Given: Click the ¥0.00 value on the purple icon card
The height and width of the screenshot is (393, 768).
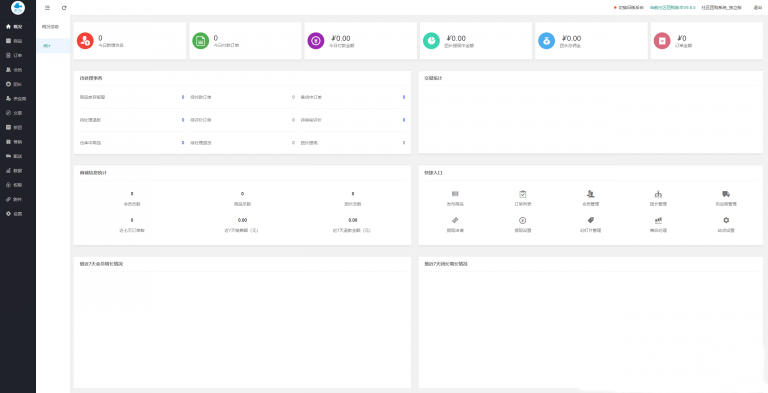Looking at the screenshot, I should coord(340,38).
